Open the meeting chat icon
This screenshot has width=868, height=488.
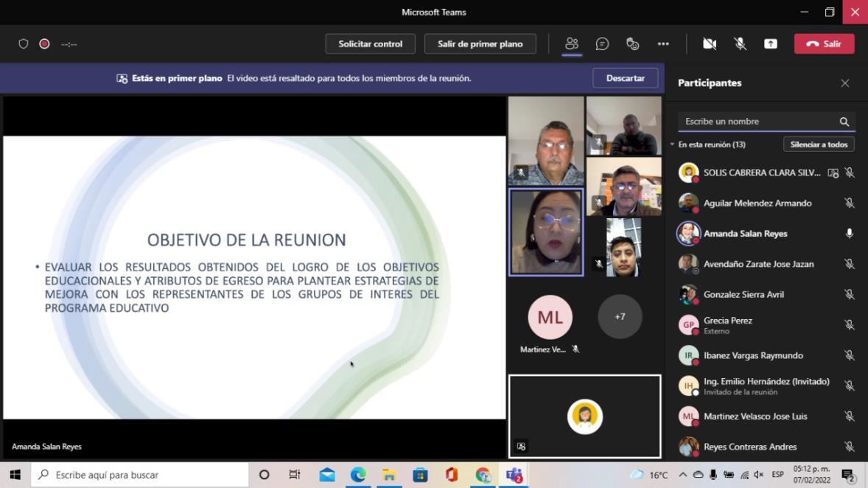(602, 43)
